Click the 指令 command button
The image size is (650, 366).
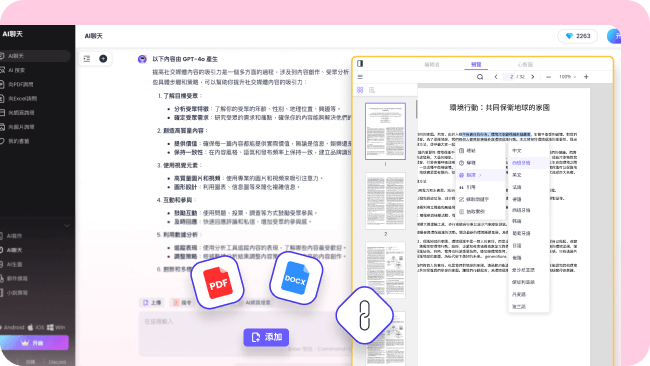point(182,303)
